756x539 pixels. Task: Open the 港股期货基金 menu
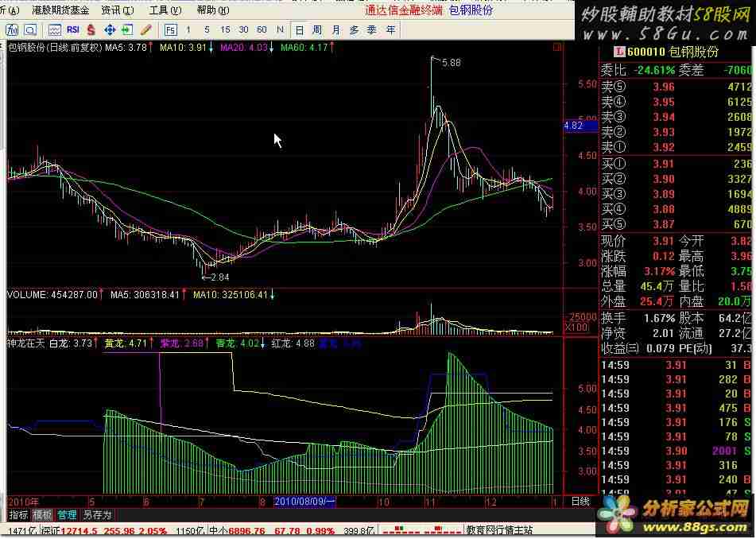point(60,10)
